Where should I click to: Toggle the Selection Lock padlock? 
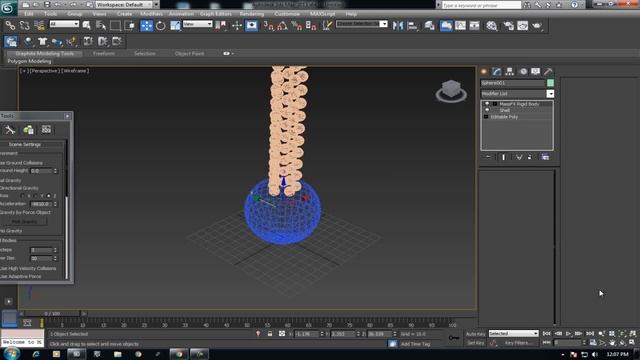coord(270,334)
